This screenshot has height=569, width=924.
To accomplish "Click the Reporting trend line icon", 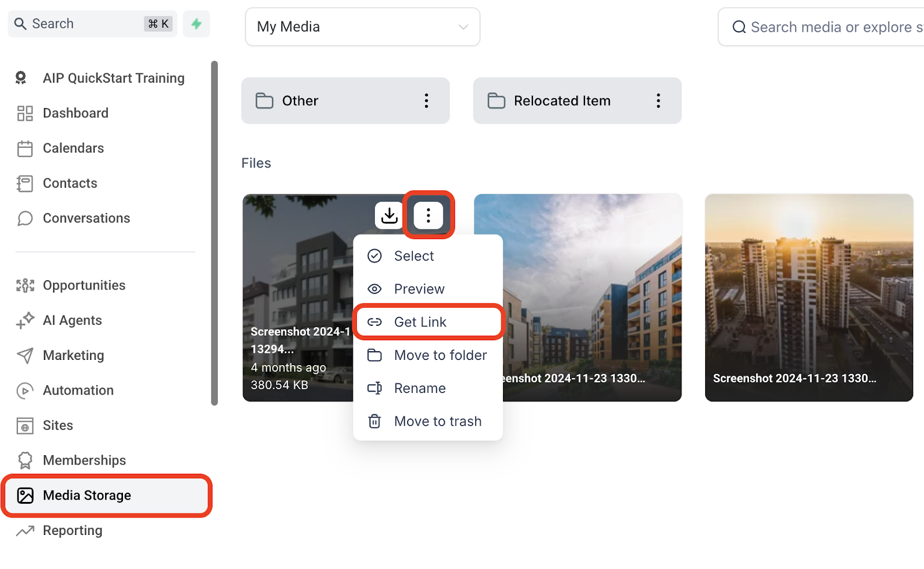I will coord(25,531).
